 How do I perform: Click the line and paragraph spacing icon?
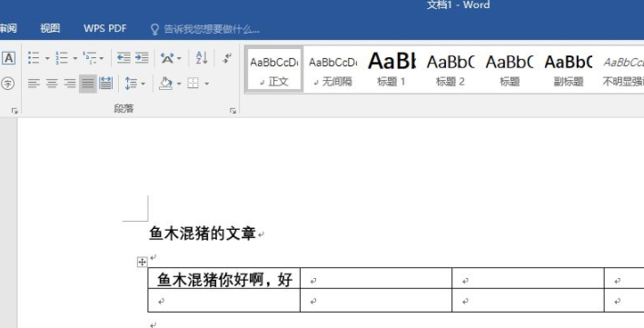(x=131, y=84)
